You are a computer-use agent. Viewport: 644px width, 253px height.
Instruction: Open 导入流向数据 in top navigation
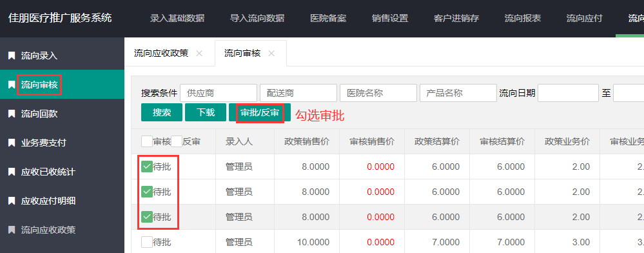257,19
